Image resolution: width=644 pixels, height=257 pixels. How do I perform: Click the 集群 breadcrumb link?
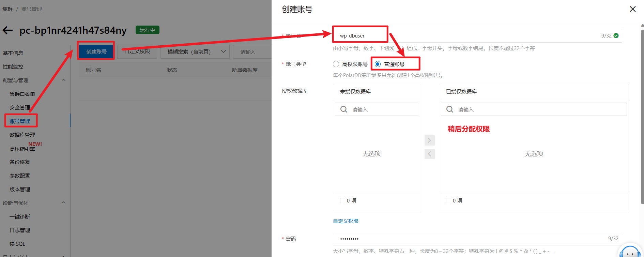(7, 9)
